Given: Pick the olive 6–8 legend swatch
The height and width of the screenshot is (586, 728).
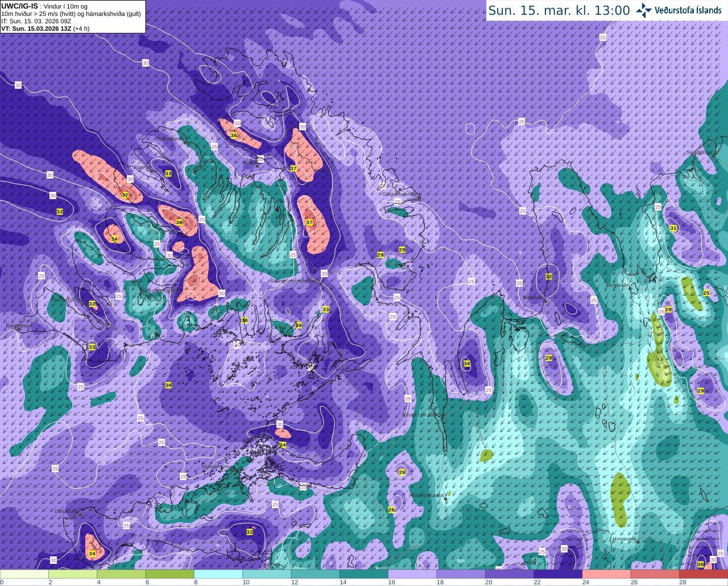Looking at the screenshot, I should click(x=170, y=574).
